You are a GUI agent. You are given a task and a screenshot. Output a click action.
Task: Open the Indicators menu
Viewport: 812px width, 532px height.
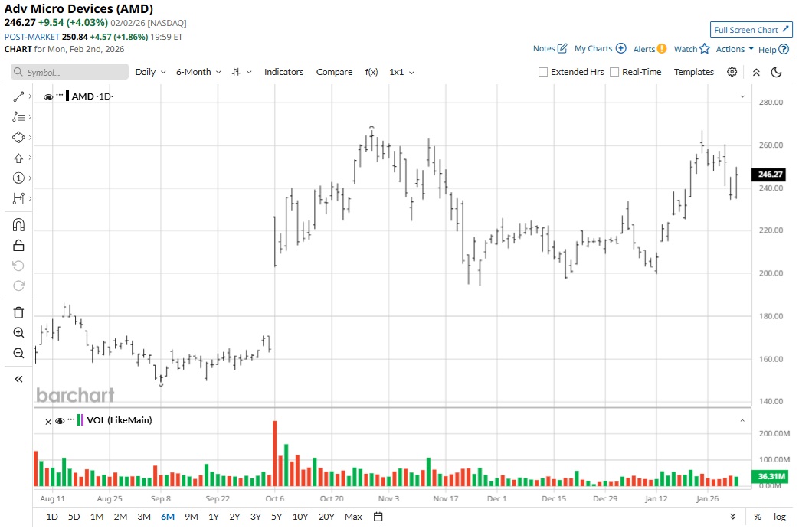(x=283, y=73)
